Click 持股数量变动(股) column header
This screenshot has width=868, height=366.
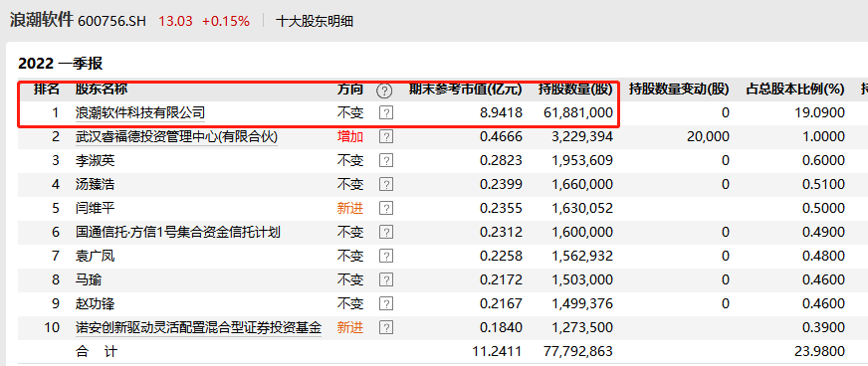679,89
